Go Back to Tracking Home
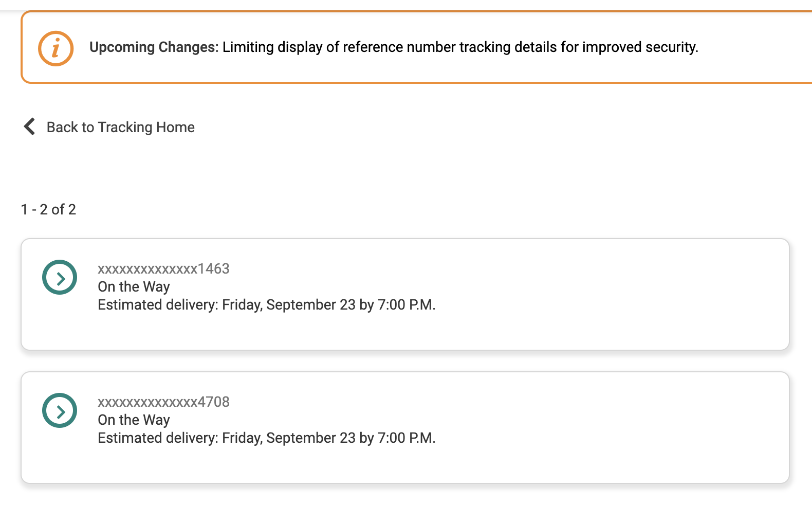The image size is (812, 505). 120,127
